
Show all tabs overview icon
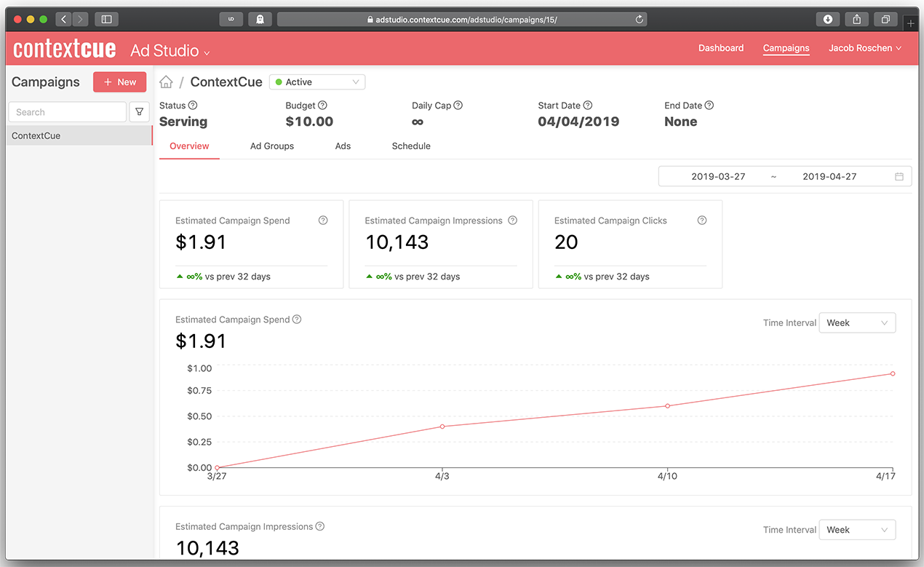point(885,20)
